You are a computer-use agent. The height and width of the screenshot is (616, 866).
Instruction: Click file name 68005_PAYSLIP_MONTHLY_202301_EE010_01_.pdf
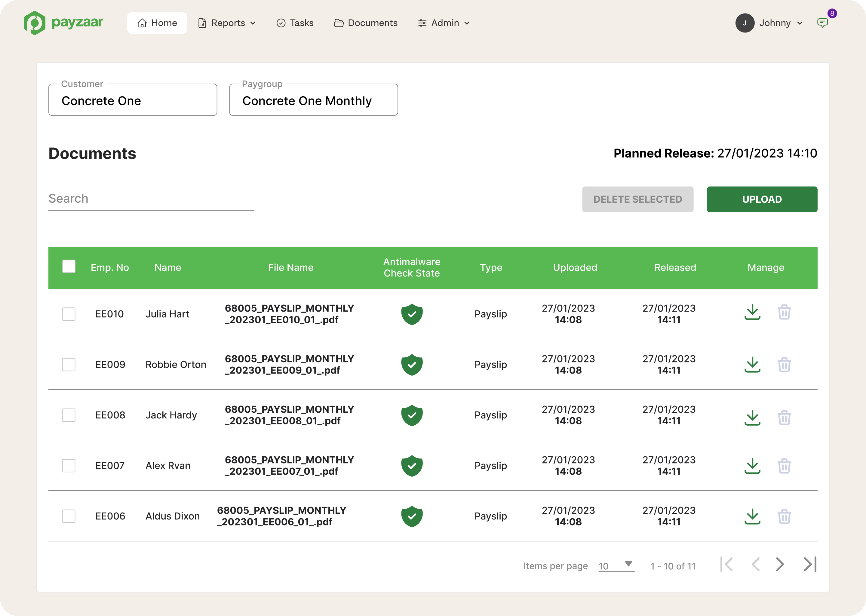[289, 314]
